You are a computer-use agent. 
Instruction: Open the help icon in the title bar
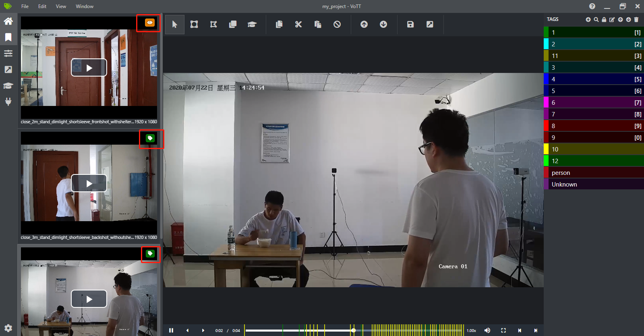tap(592, 6)
